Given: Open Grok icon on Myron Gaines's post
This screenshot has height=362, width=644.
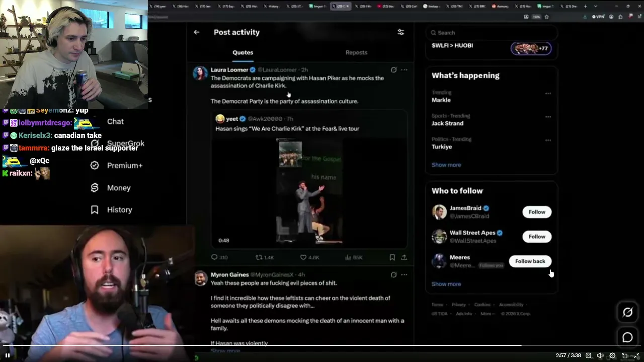Looking at the screenshot, I should click(x=394, y=275).
